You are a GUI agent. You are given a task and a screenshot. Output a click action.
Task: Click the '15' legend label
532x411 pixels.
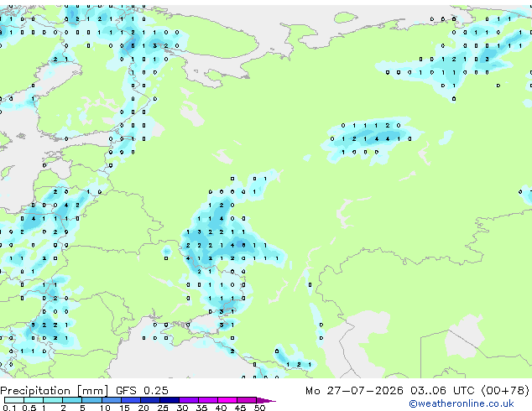[x=124, y=408]
